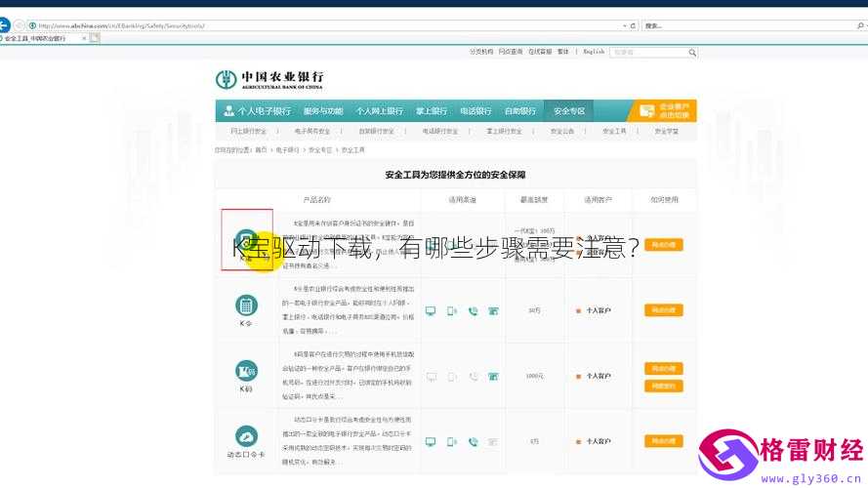Click the monitor channel icon in 动态口令卡 row
The image size is (868, 488).
tap(431, 441)
